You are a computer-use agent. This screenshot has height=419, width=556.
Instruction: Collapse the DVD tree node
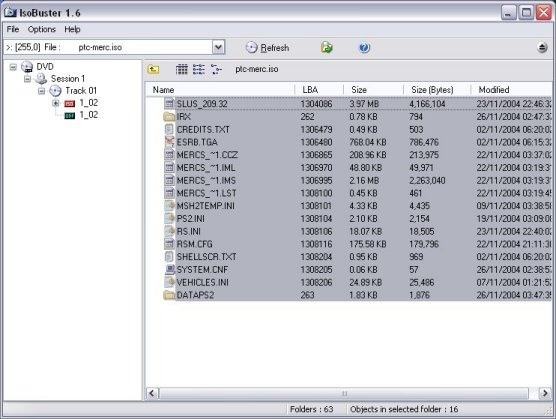pos(13,67)
